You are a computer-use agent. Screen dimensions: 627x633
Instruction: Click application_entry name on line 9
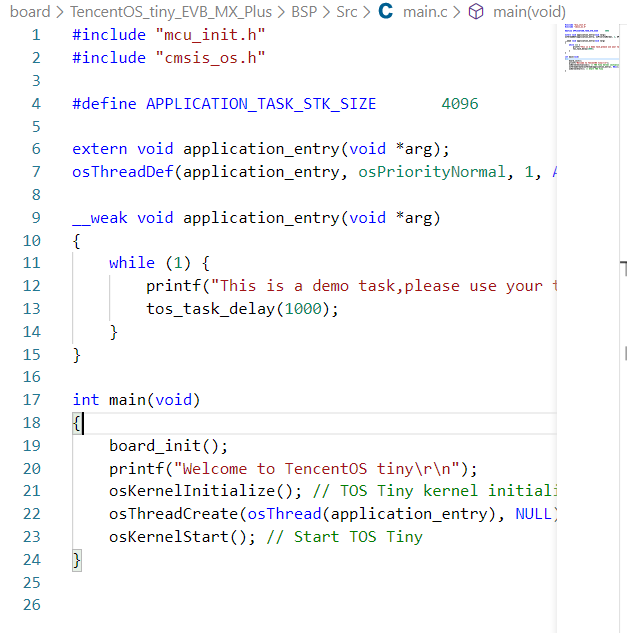(x=261, y=218)
